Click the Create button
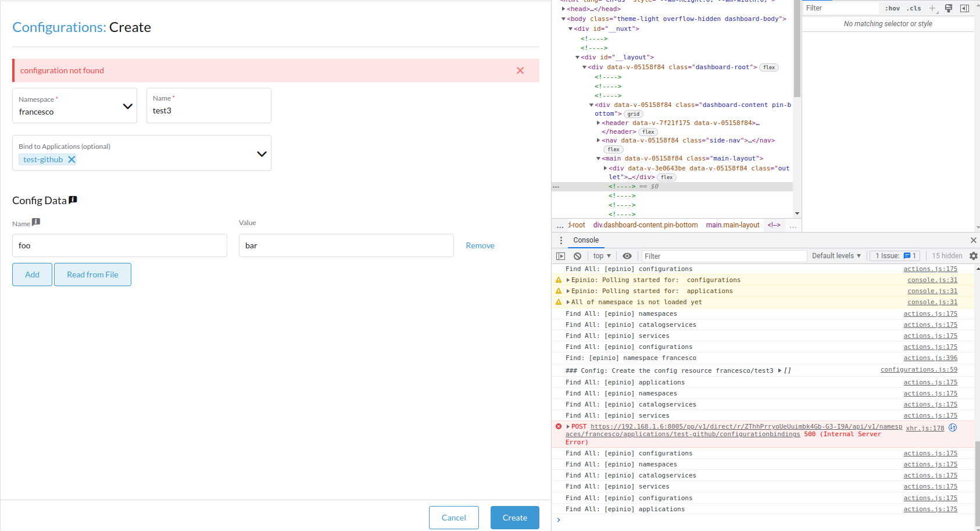Viewport: 980px width, 531px height. [514, 517]
